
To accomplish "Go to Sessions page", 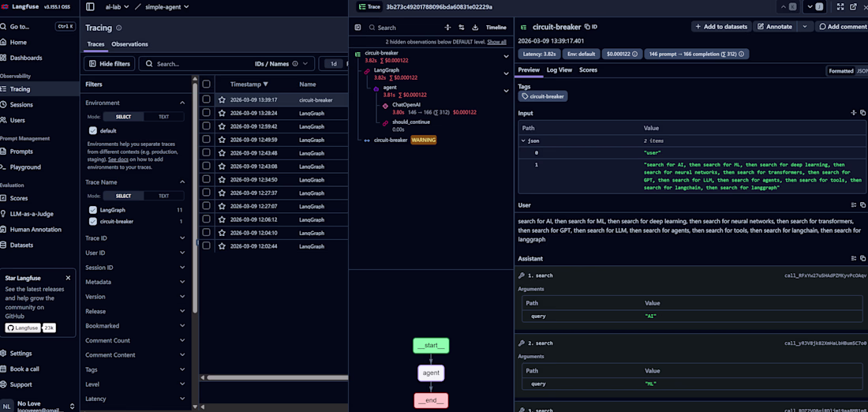I will pyautogui.click(x=21, y=105).
